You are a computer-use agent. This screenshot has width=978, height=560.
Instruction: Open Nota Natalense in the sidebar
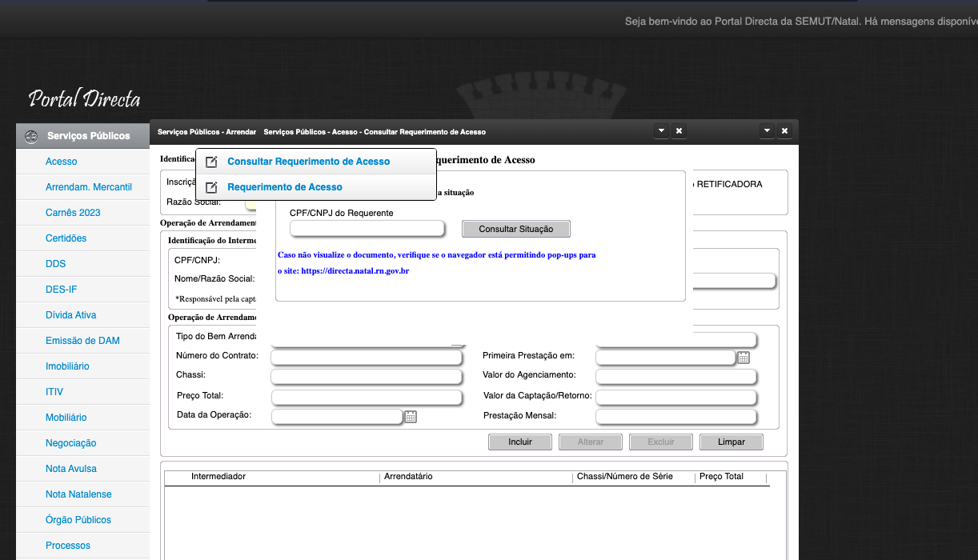pos(78,494)
